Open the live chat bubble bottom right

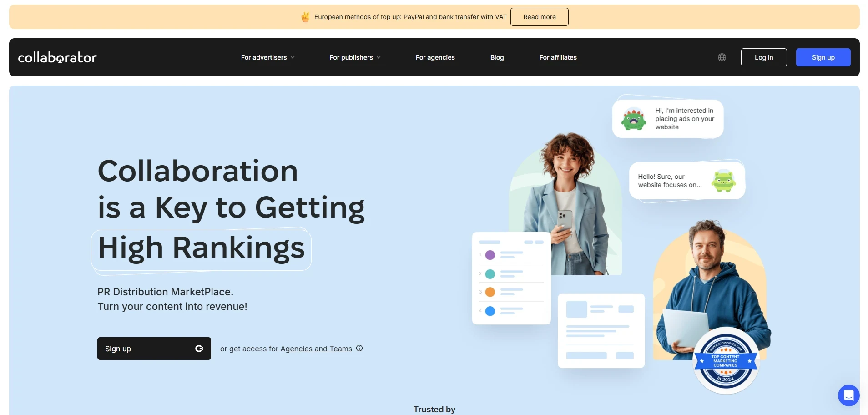(x=849, y=395)
